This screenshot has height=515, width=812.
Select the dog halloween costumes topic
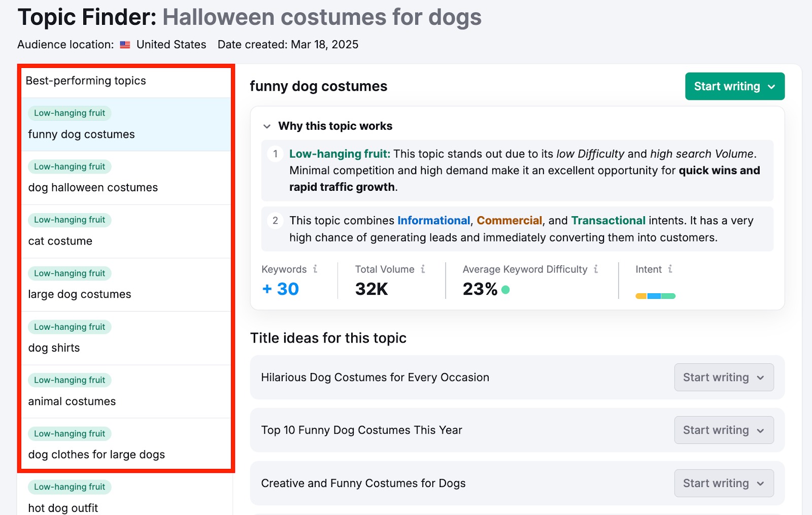pyautogui.click(x=93, y=187)
